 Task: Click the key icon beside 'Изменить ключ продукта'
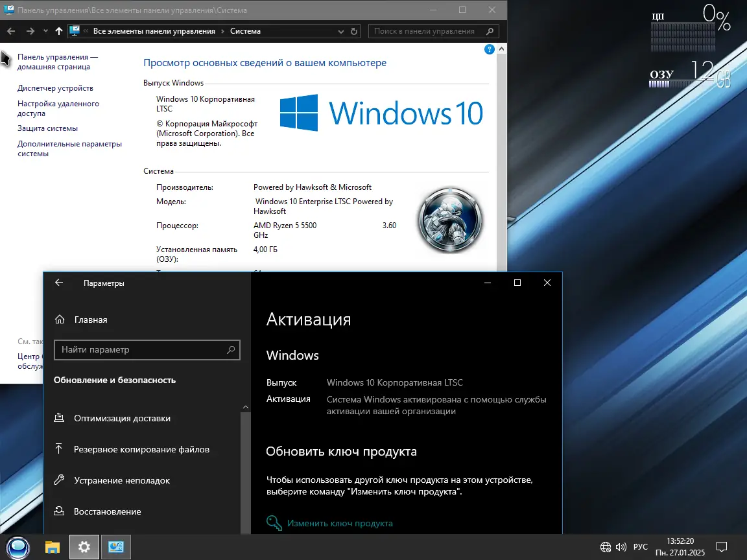(274, 523)
